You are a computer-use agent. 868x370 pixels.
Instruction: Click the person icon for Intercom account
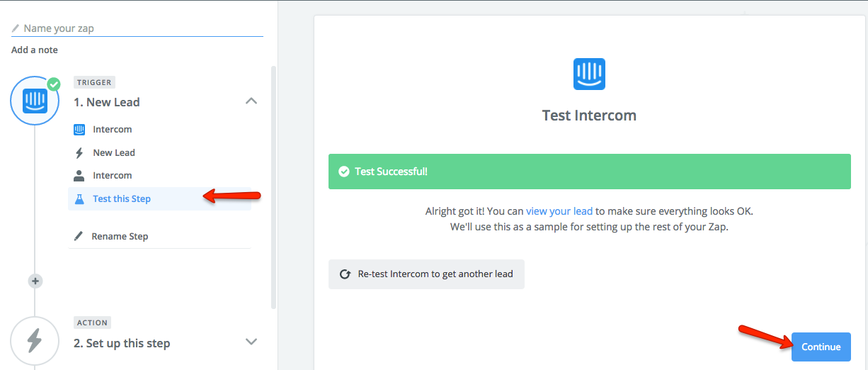[x=79, y=175]
